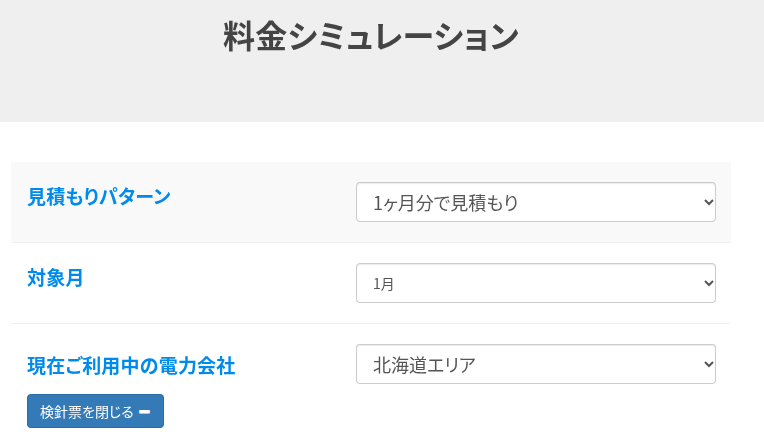
Task: Click the minus icon on 検針票を閉じる
Action: pyautogui.click(x=145, y=412)
